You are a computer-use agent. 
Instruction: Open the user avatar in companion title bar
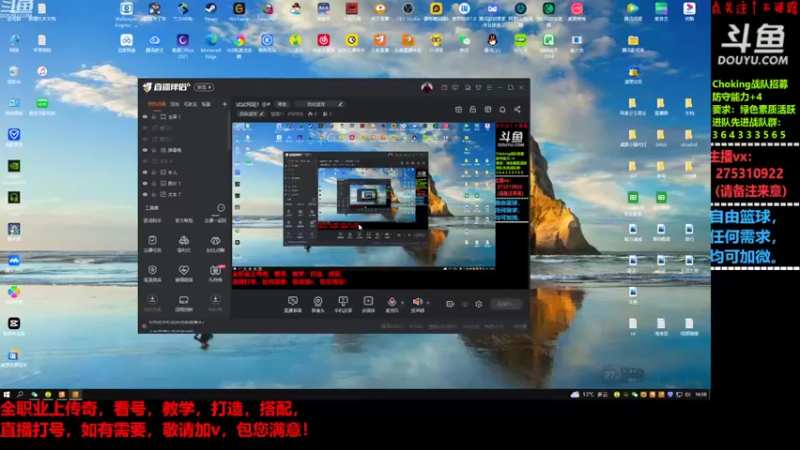(x=427, y=87)
